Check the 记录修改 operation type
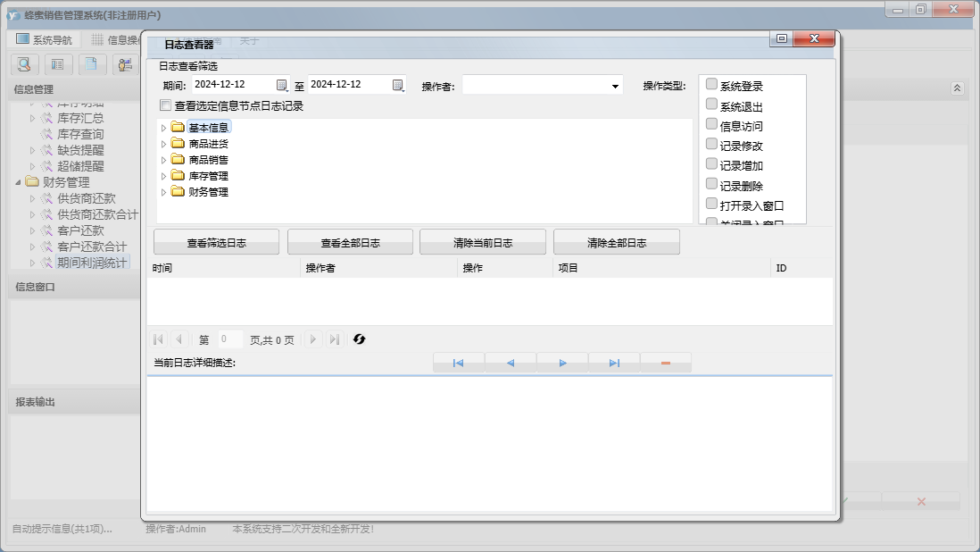980x552 pixels. [711, 145]
